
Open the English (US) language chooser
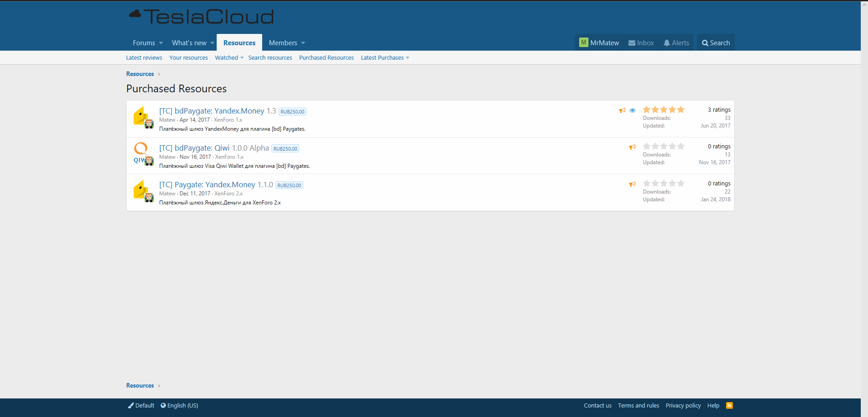179,406
